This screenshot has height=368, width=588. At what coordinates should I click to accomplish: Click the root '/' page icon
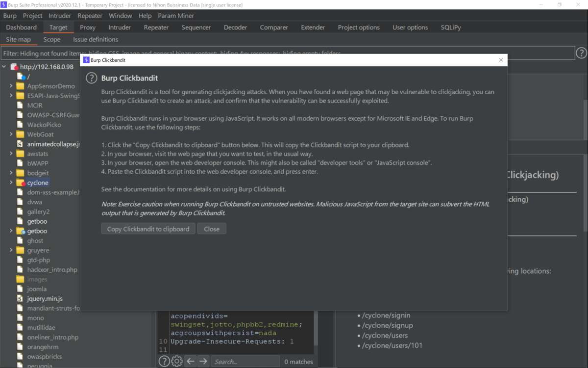pos(21,77)
